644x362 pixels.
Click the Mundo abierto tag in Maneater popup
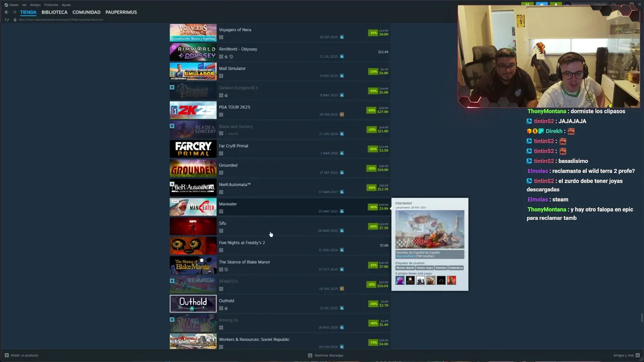pyautogui.click(x=405, y=268)
